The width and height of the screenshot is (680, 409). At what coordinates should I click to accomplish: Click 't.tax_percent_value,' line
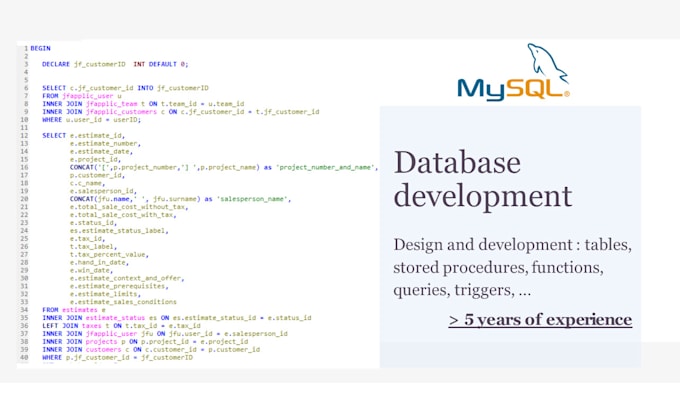(109, 255)
